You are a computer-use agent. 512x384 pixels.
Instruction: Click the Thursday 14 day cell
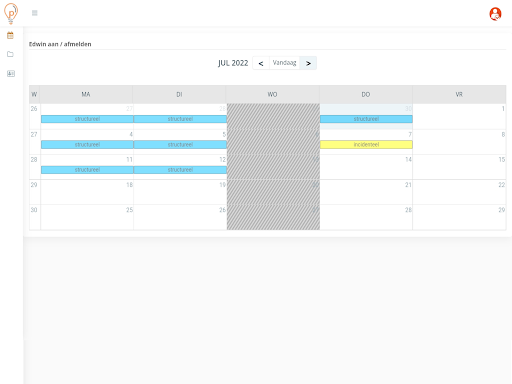[x=366, y=167]
